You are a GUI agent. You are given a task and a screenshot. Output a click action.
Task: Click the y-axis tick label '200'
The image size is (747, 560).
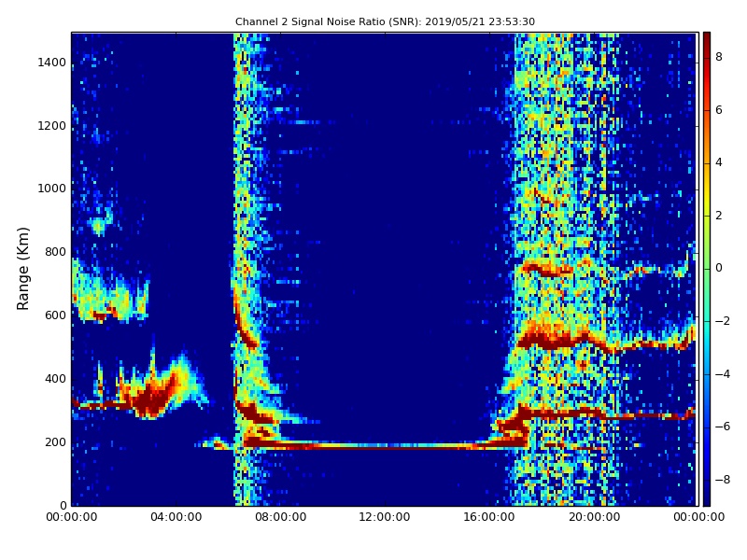tap(56, 441)
